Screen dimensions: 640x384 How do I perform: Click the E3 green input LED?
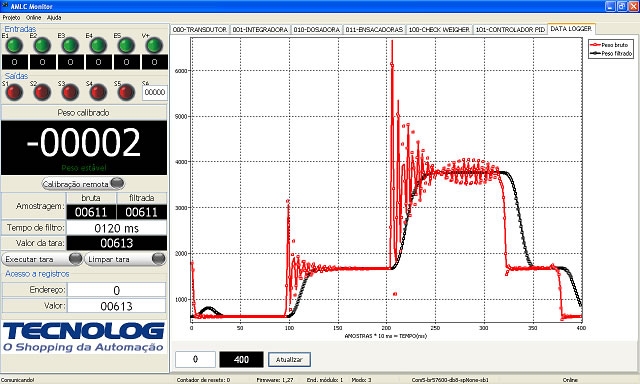click(x=71, y=45)
